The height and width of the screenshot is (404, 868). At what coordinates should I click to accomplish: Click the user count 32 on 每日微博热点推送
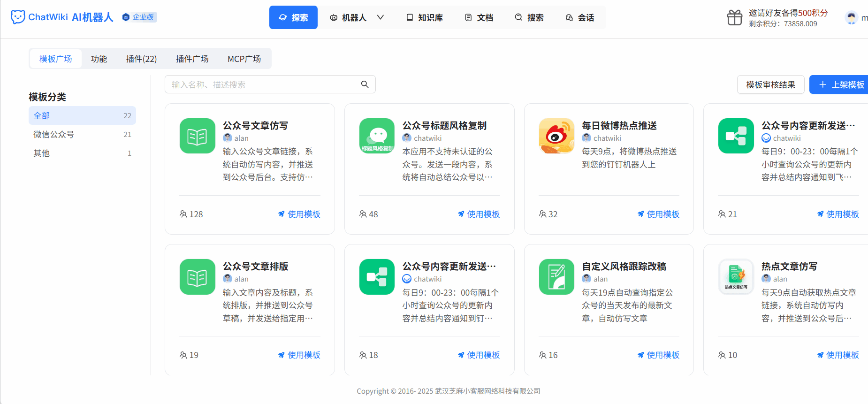coord(548,214)
